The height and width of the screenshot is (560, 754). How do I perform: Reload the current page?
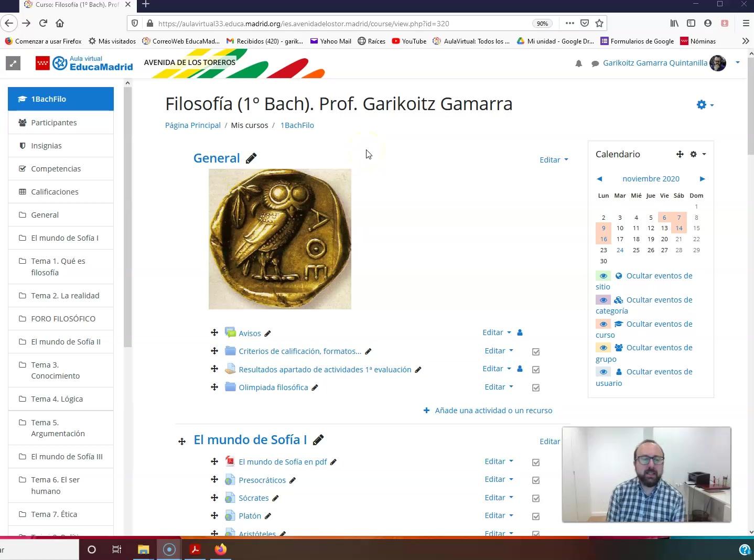(43, 23)
